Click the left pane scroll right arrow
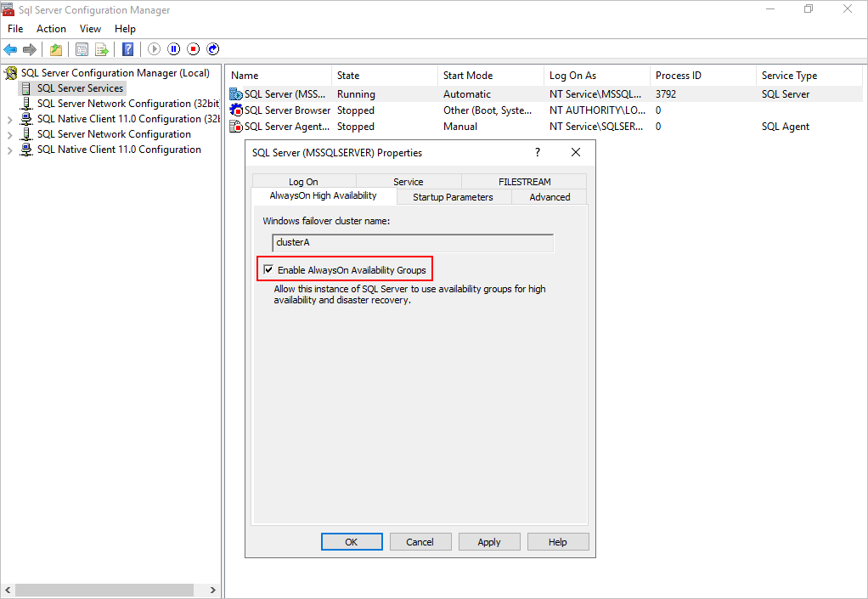The height and width of the screenshot is (599, 868). coord(213,591)
